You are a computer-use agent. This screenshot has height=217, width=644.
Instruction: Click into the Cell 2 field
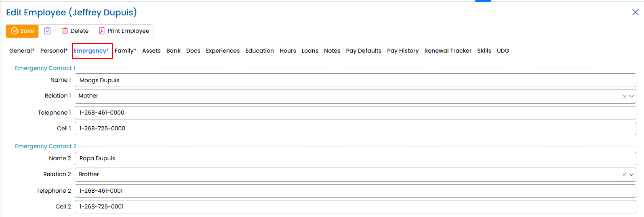tap(355, 206)
